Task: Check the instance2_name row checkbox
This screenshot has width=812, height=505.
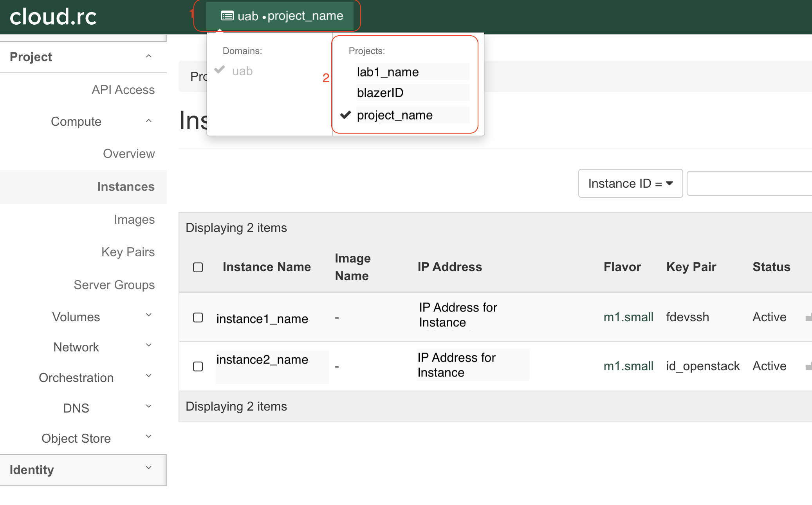Action: [198, 366]
